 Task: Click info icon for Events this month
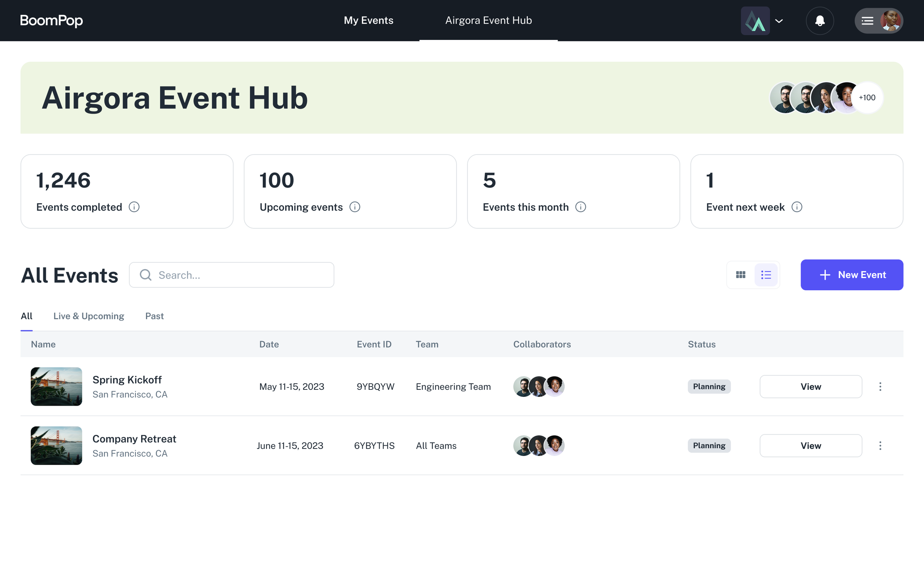(580, 207)
